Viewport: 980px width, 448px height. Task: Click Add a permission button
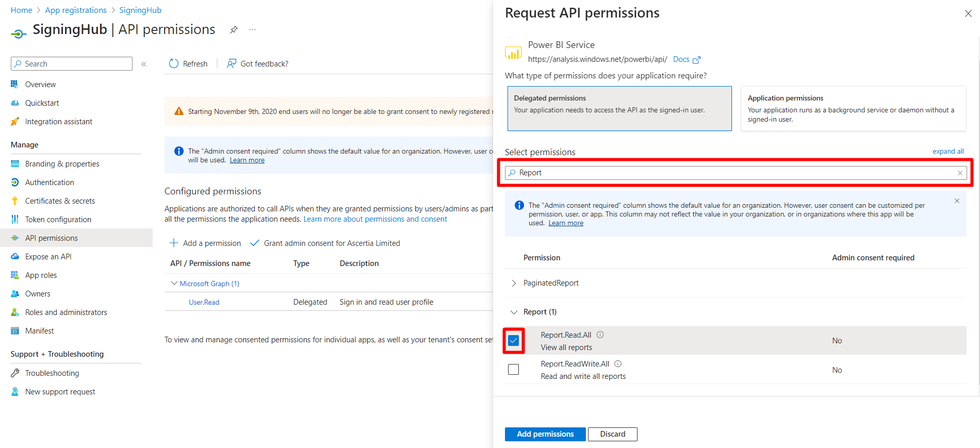pos(205,243)
